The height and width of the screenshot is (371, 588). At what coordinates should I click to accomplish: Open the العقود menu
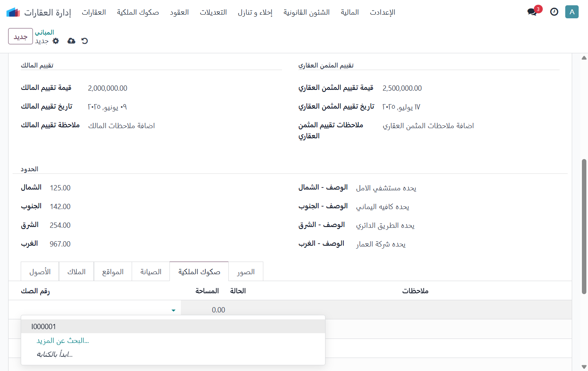coord(179,12)
